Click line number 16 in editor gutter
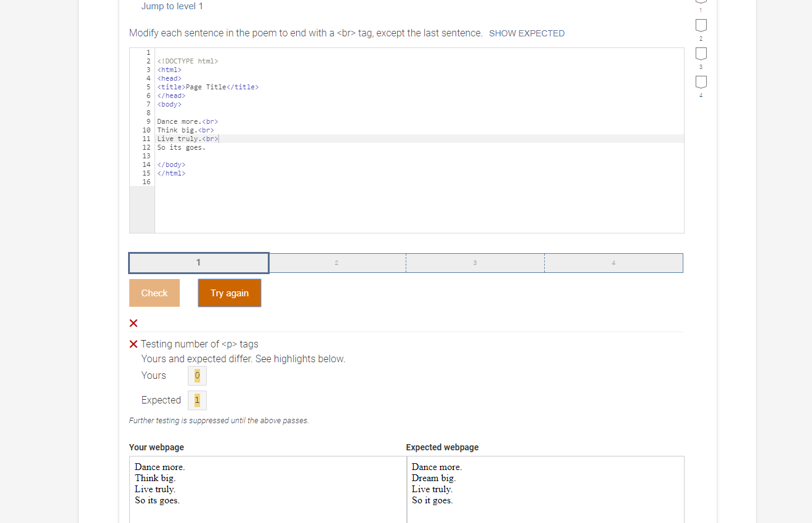This screenshot has height=523, width=812. pyautogui.click(x=147, y=182)
